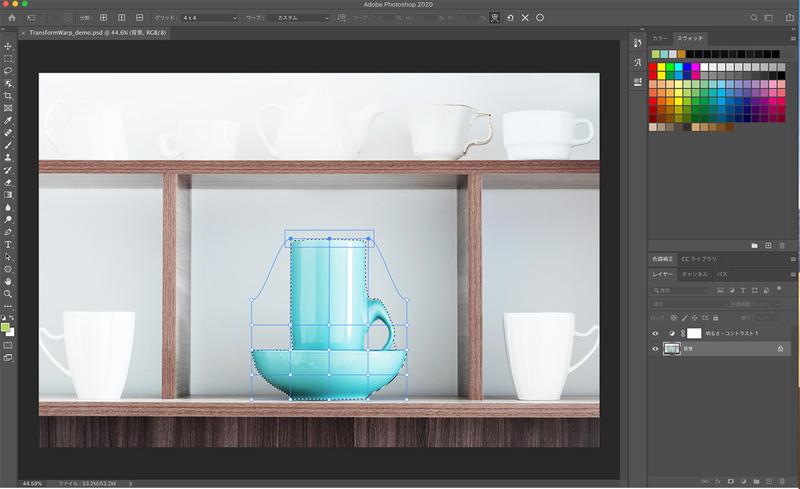Open the search icon in options bar
Image resolution: width=800 pixels, height=489 pixels.
click(754, 18)
